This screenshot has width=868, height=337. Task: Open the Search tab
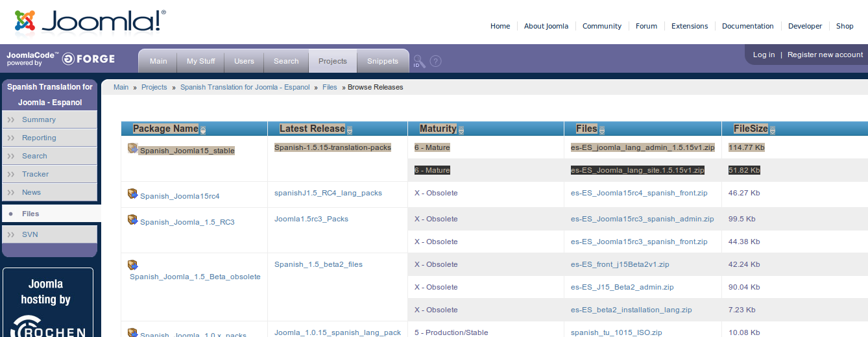click(x=286, y=61)
